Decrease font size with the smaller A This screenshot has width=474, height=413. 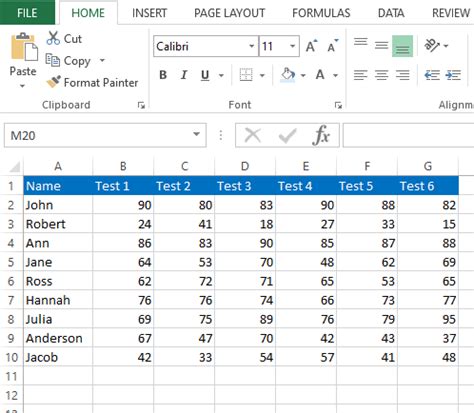pyautogui.click(x=332, y=46)
